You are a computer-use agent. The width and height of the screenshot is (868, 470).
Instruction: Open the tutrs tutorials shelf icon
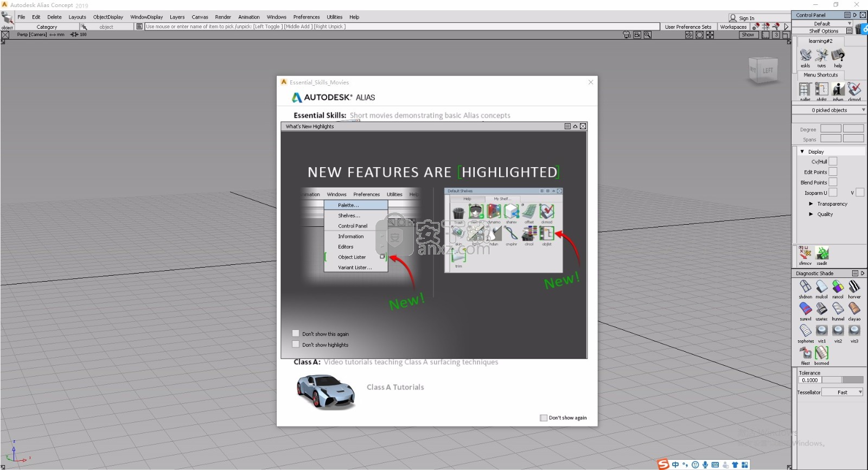pyautogui.click(x=822, y=55)
